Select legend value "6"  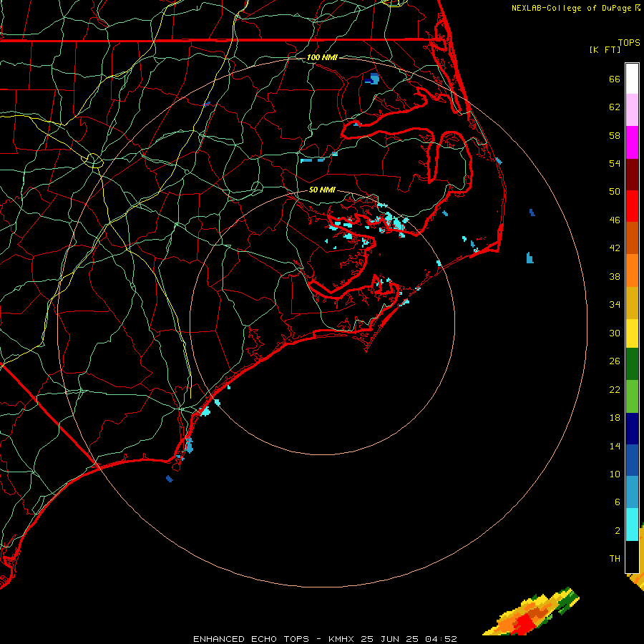tap(618, 502)
